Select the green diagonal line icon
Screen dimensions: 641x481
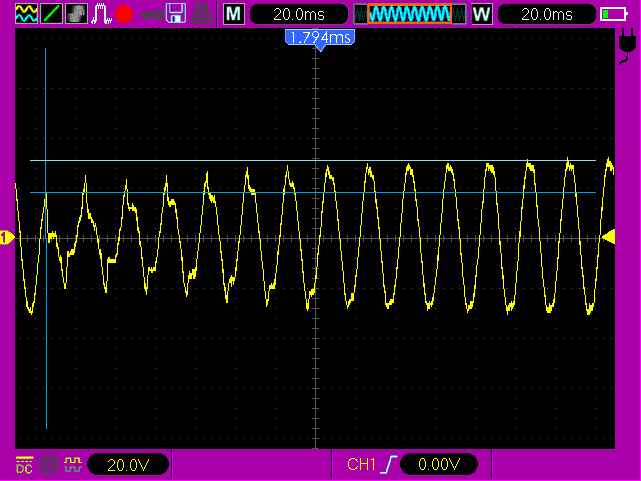(50, 14)
